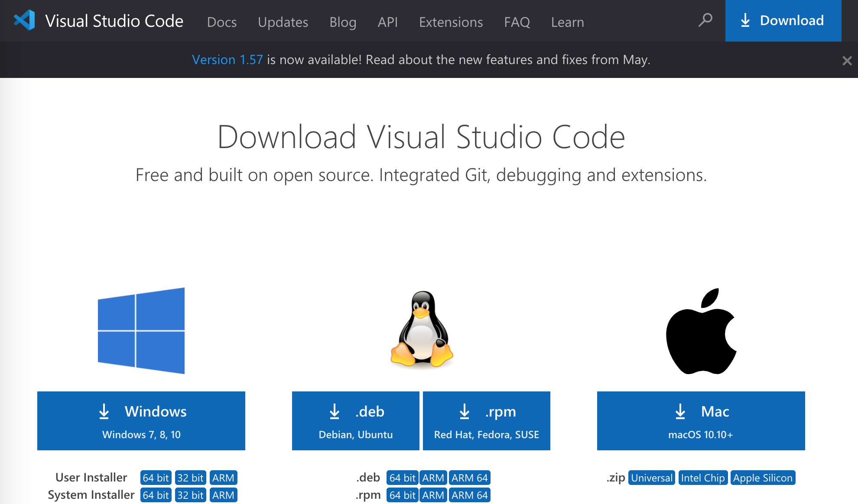Choose .deb ARM 64 download
This screenshot has width=858, height=504.
click(470, 478)
